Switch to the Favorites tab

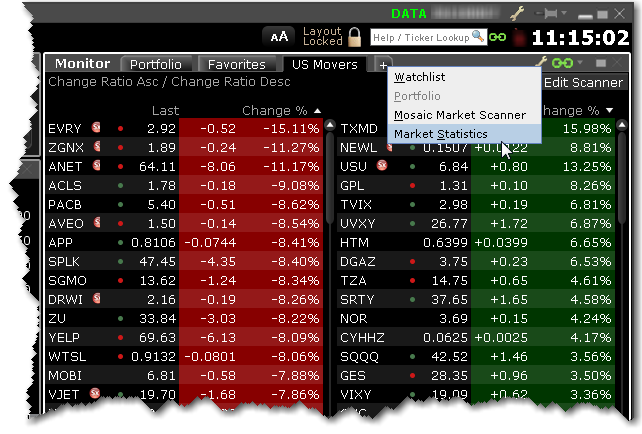tap(237, 65)
